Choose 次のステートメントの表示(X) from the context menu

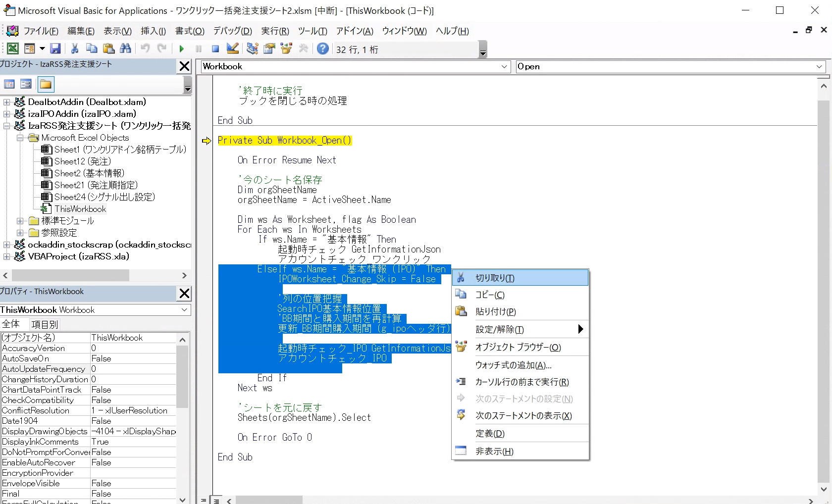[520, 415]
